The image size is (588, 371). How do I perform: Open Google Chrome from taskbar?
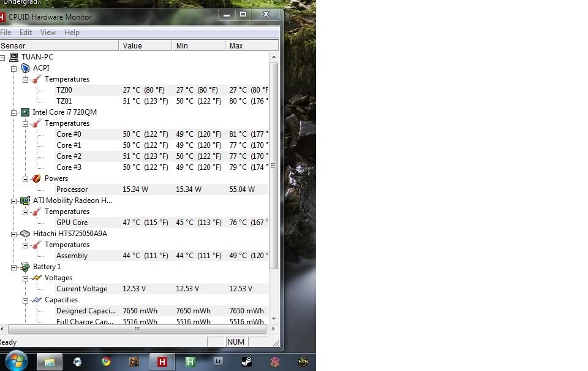(106, 361)
